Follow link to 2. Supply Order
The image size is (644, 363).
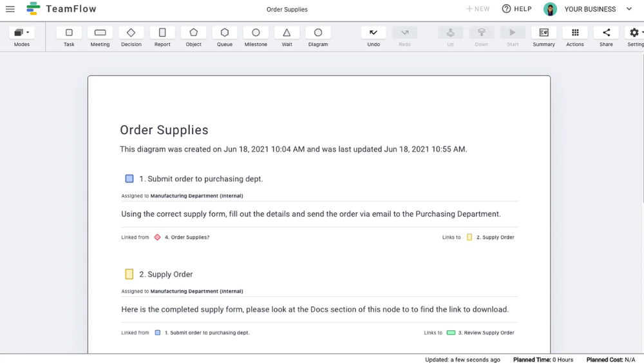[x=495, y=237]
